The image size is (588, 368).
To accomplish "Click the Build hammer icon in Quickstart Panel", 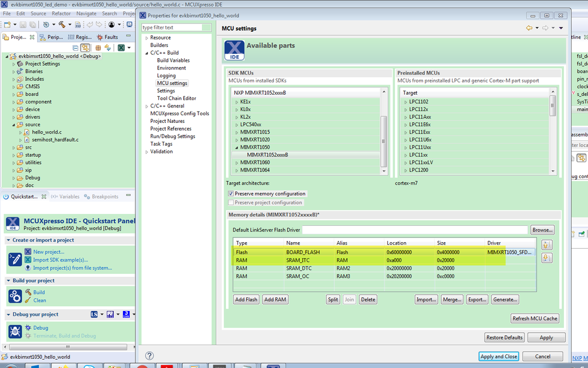I will [28, 292].
